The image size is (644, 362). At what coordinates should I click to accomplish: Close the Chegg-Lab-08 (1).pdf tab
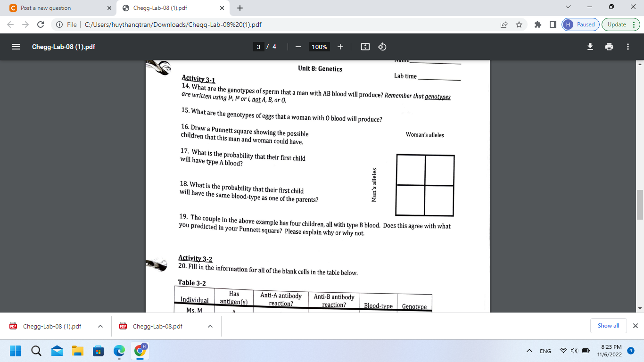pyautogui.click(x=222, y=8)
